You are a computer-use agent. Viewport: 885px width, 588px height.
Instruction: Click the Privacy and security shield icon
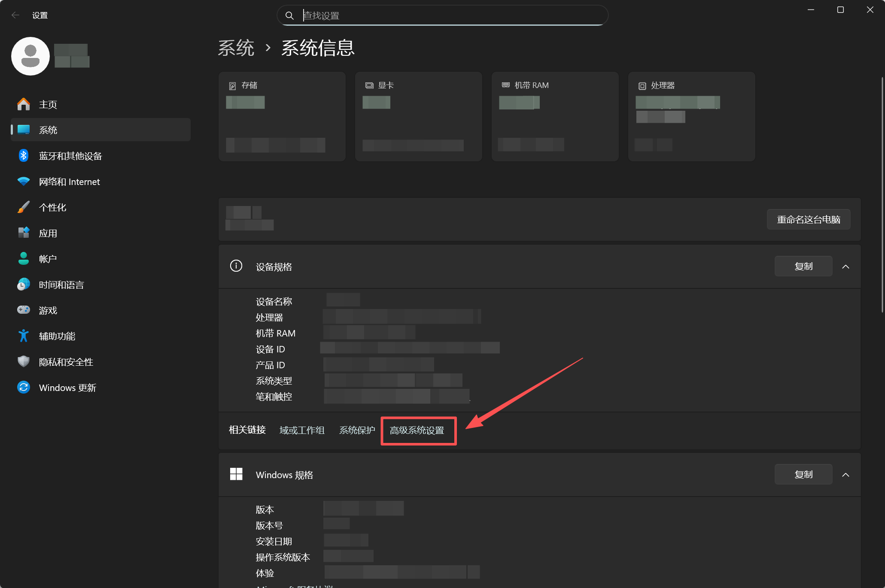pos(24,362)
